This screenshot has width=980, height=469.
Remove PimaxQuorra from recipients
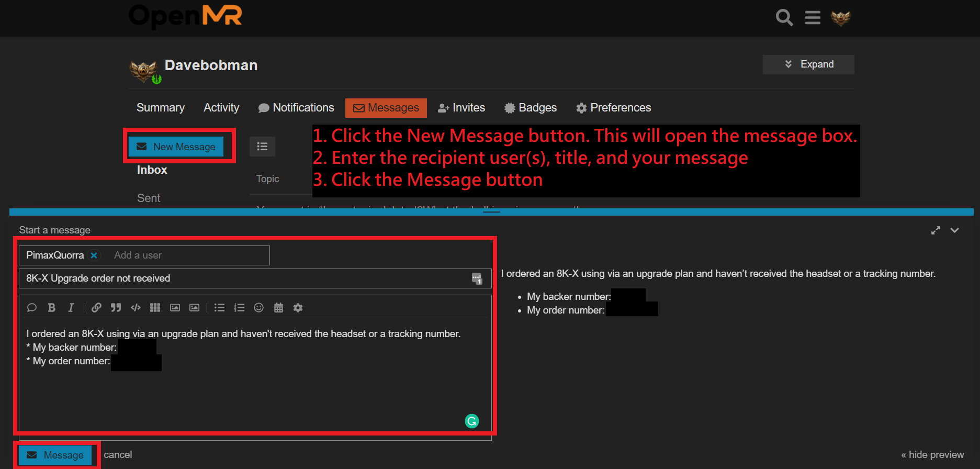coord(94,255)
